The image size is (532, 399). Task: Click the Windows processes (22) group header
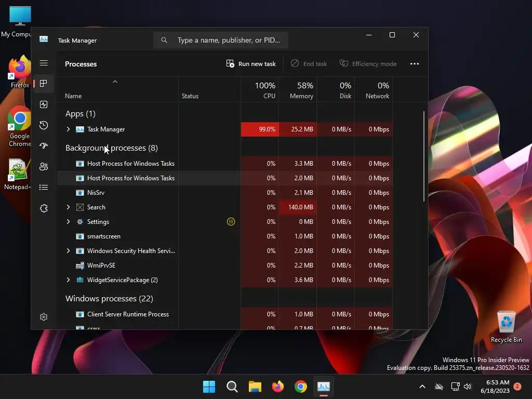pos(109,299)
